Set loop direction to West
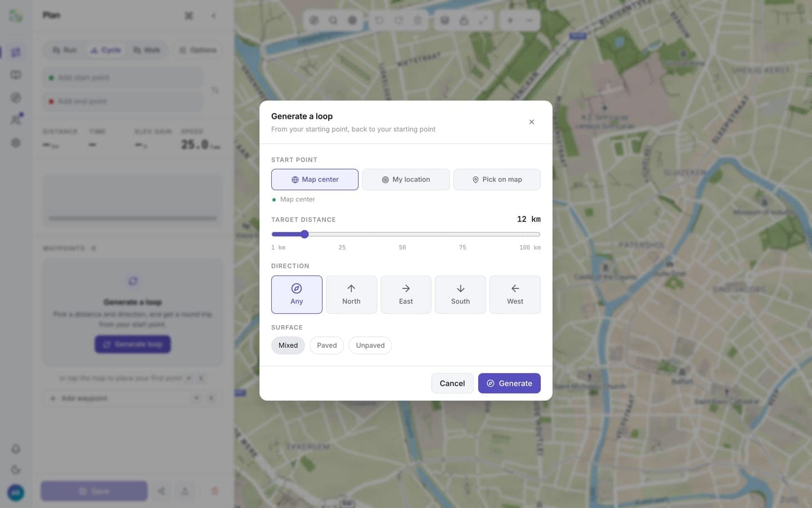Screen dimensions: 812x508 pos(515,295)
